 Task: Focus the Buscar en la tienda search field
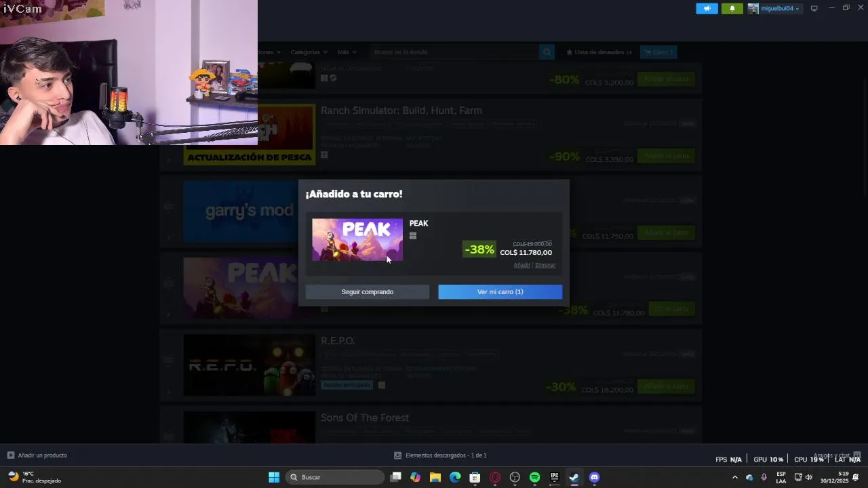click(454, 52)
